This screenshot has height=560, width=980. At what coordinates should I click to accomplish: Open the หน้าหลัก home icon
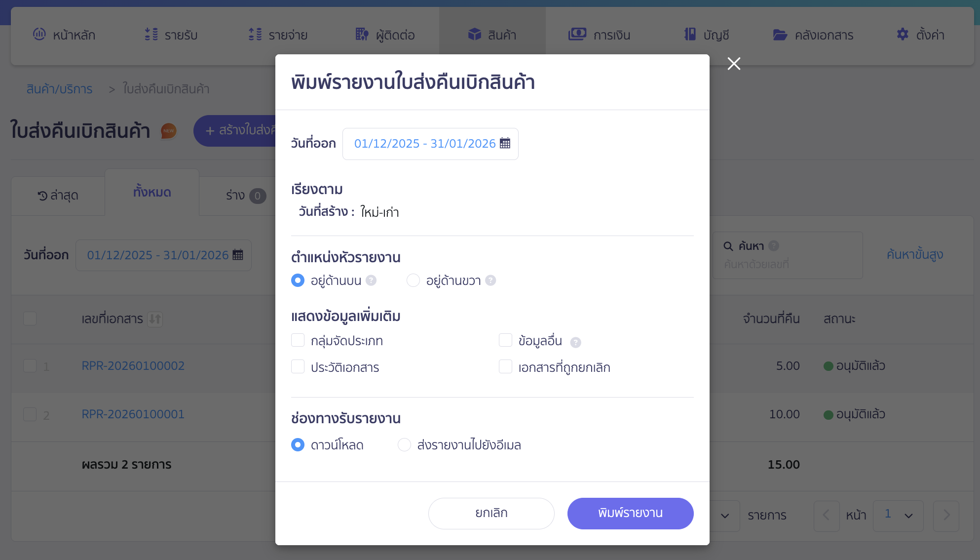tap(39, 35)
